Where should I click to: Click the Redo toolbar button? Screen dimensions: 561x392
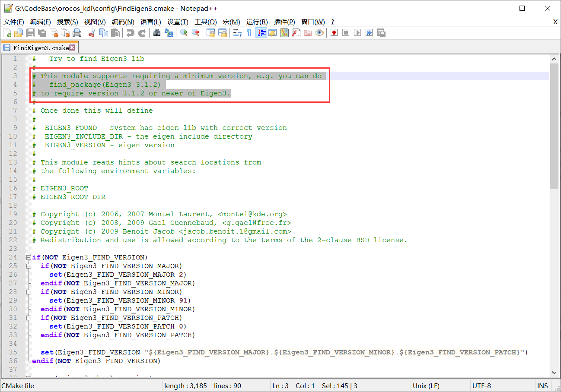coord(141,32)
